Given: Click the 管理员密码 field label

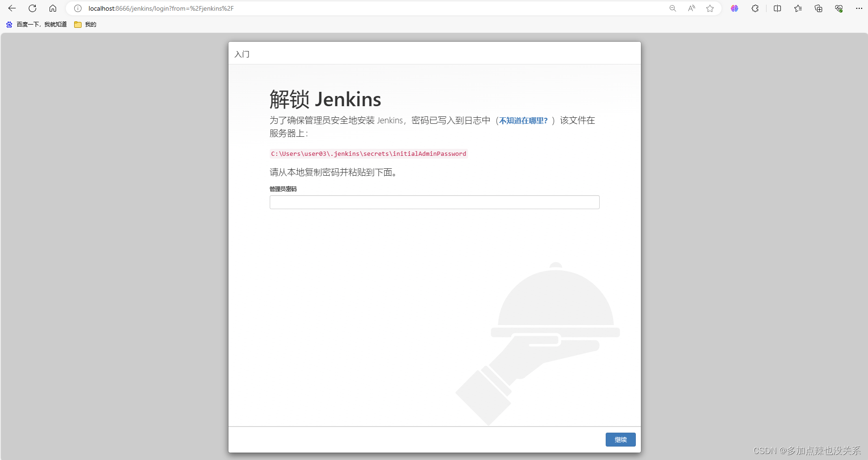Looking at the screenshot, I should pyautogui.click(x=283, y=189).
